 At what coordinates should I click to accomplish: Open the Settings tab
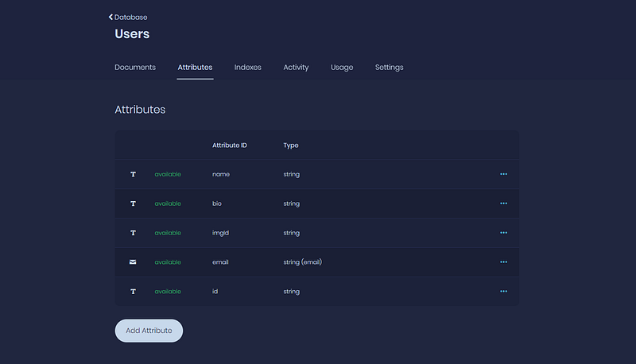(x=390, y=68)
